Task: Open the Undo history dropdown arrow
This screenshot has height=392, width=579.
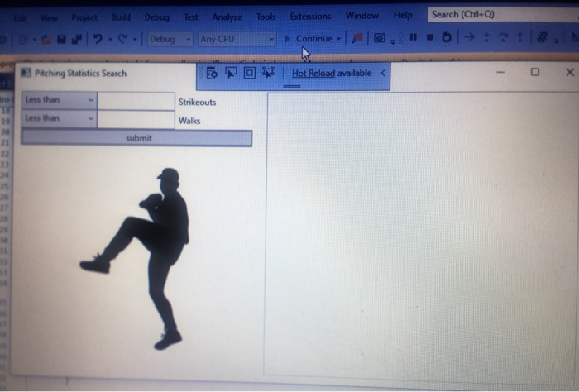Action: tap(110, 39)
